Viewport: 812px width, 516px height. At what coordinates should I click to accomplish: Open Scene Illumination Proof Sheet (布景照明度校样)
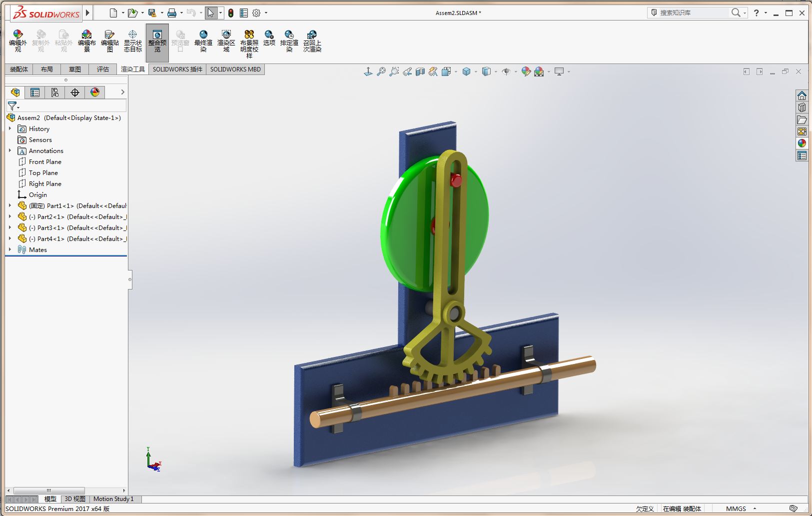click(249, 43)
